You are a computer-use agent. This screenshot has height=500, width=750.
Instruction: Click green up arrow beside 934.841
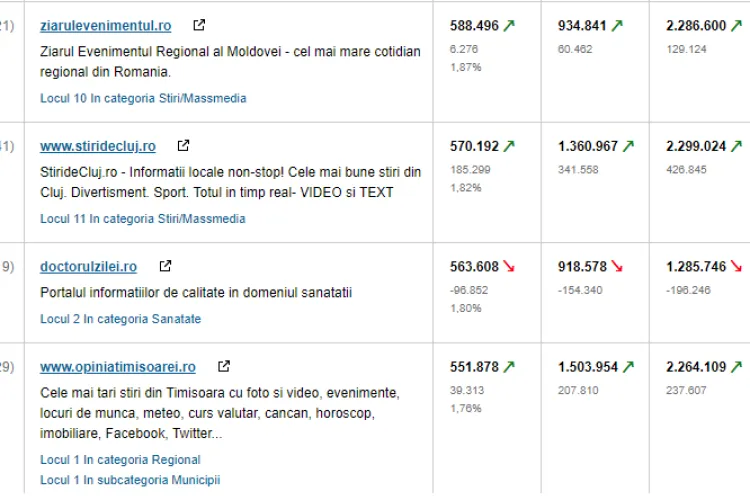616,26
